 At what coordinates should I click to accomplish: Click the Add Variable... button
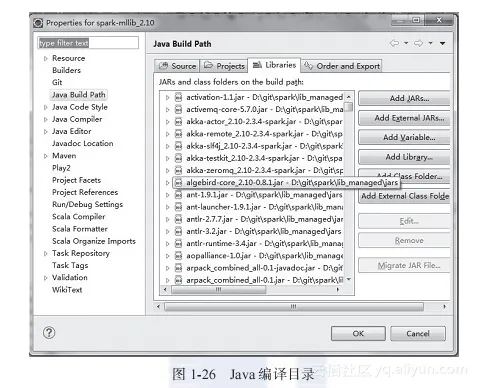tap(404, 137)
